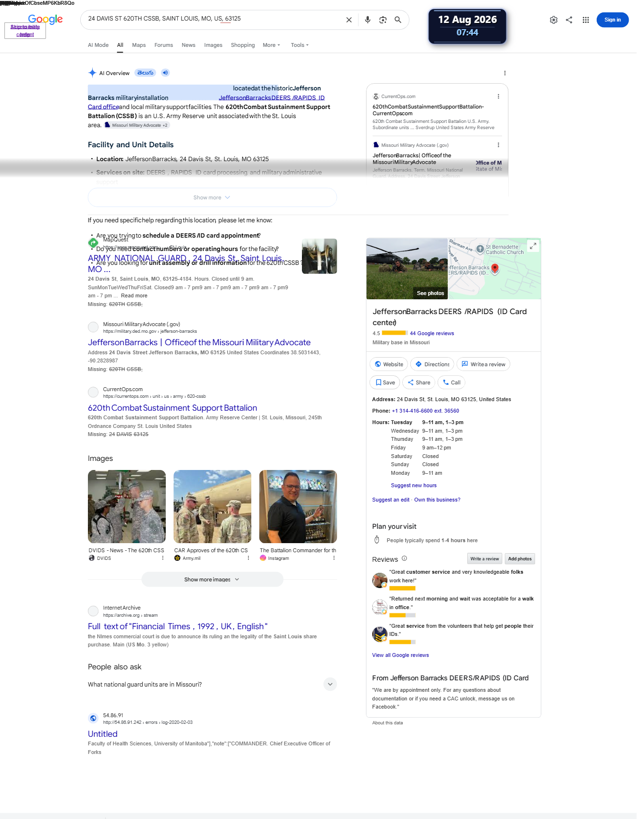The width and height of the screenshot is (644, 819).
Task: Submit search with the magnifier icon
Action: [x=398, y=20]
